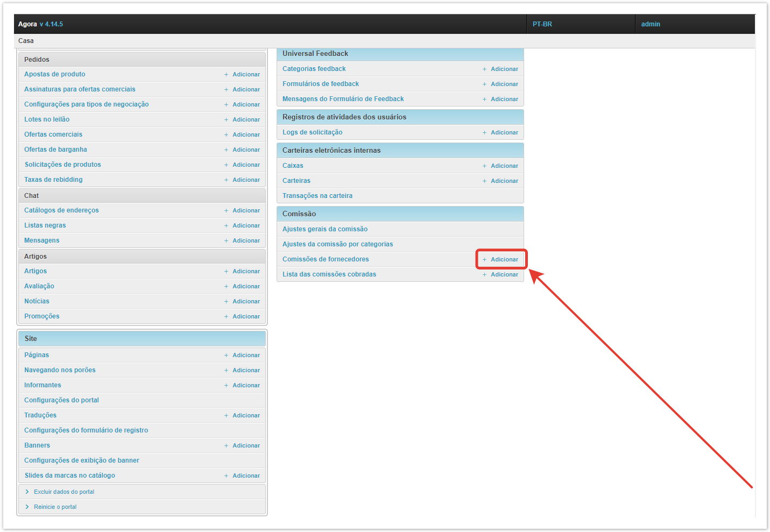Click the plus icon beside Banners

pyautogui.click(x=226, y=446)
